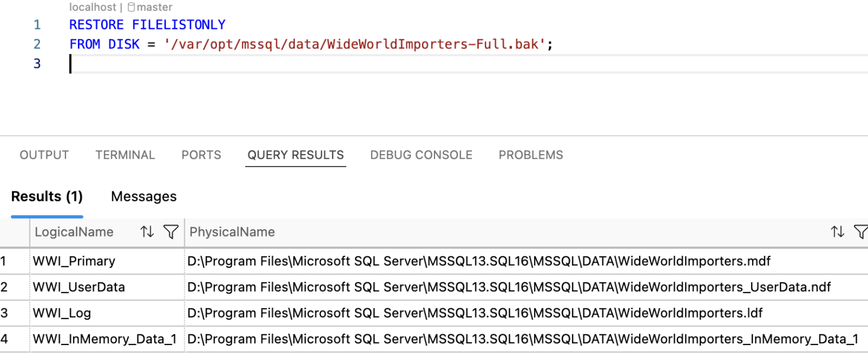Select the Results (1) tab
This screenshot has height=358, width=868.
click(x=47, y=197)
